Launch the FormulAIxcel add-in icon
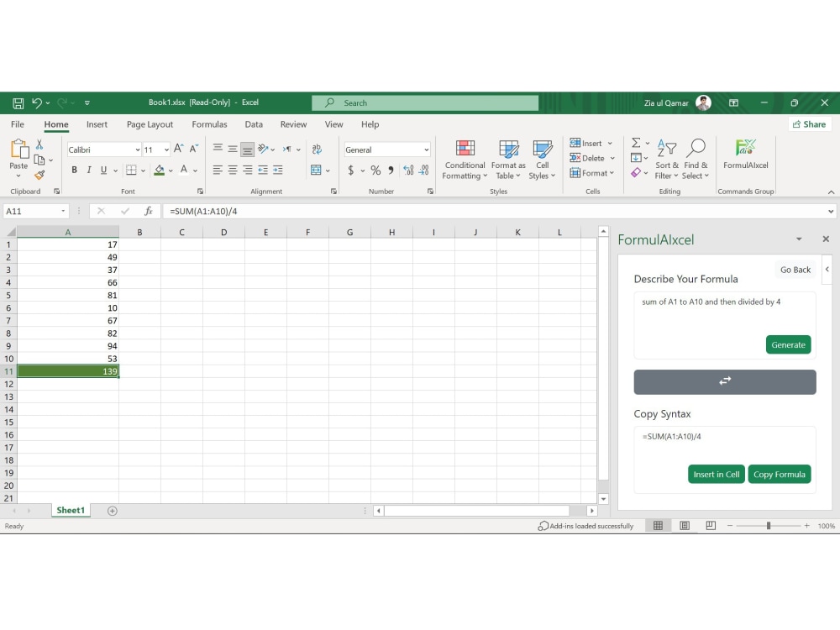The image size is (840, 630). [745, 155]
